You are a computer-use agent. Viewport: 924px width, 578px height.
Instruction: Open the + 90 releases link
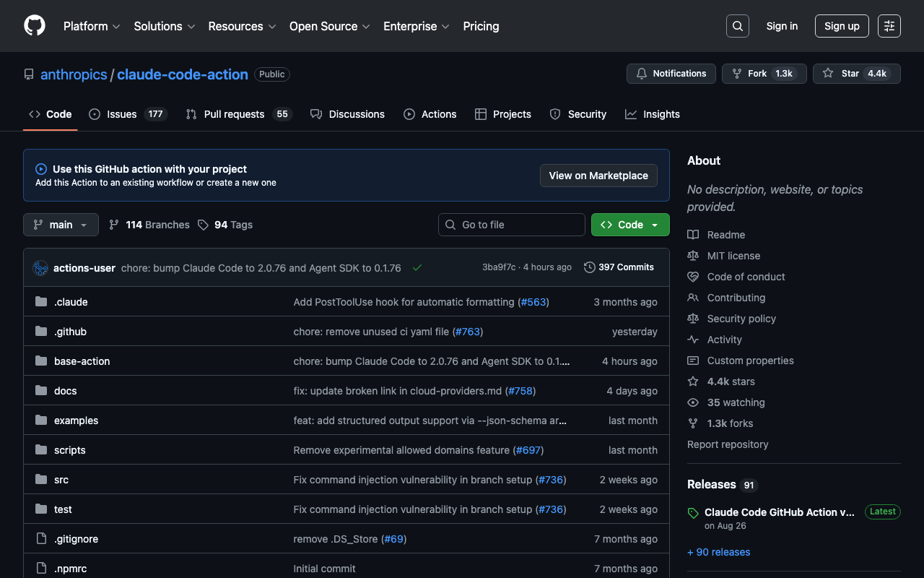718,552
